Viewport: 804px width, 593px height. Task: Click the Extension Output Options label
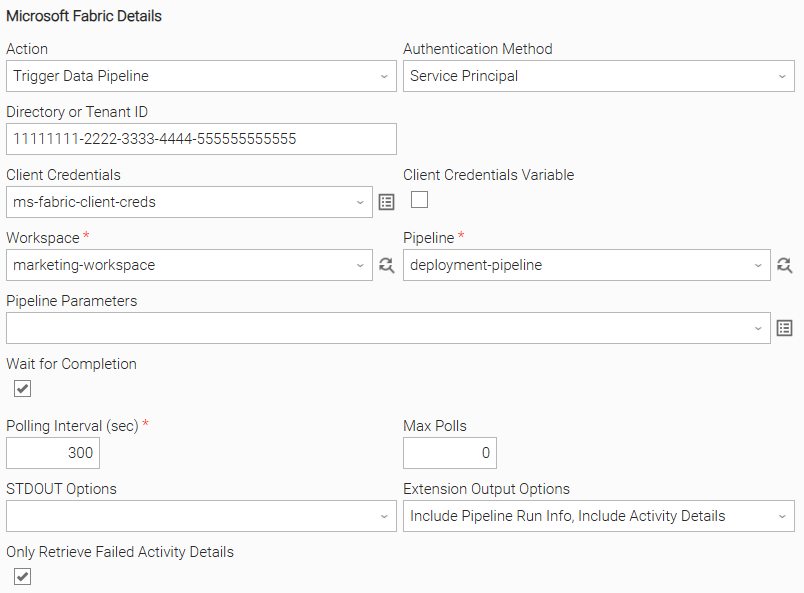487,489
